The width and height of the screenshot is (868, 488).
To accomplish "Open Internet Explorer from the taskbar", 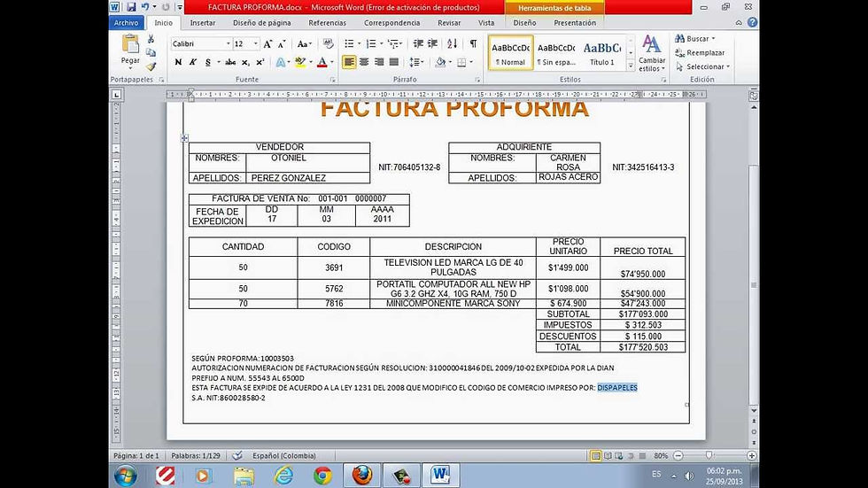I will [284, 476].
